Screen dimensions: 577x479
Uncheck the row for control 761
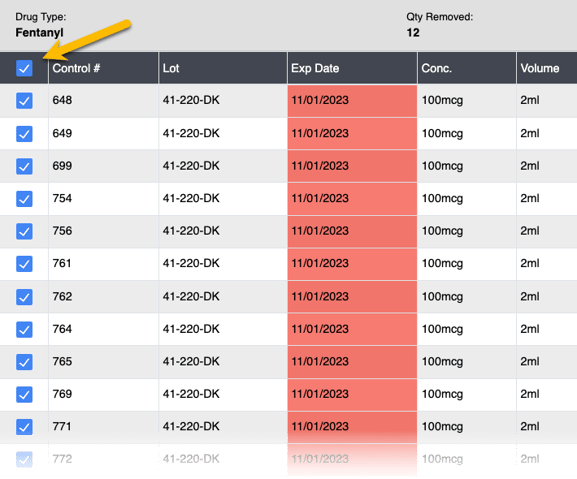tap(24, 264)
